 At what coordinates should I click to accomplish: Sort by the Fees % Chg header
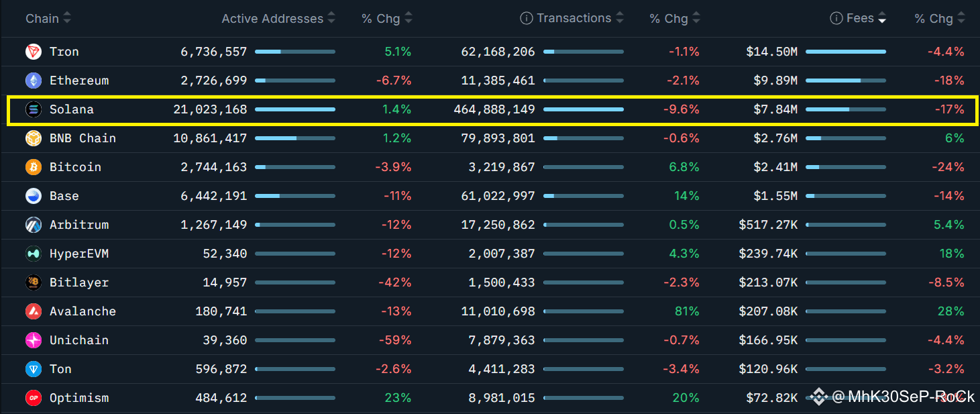tap(940, 19)
